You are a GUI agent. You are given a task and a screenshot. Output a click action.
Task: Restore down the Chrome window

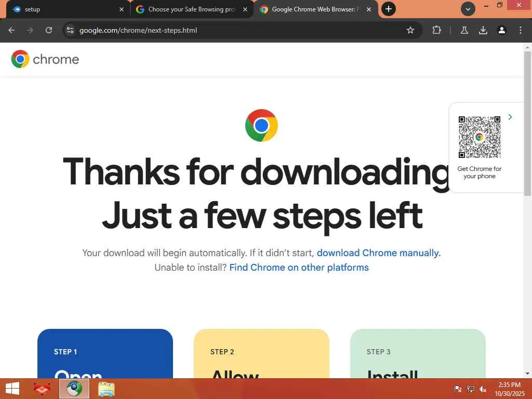pyautogui.click(x=499, y=5)
